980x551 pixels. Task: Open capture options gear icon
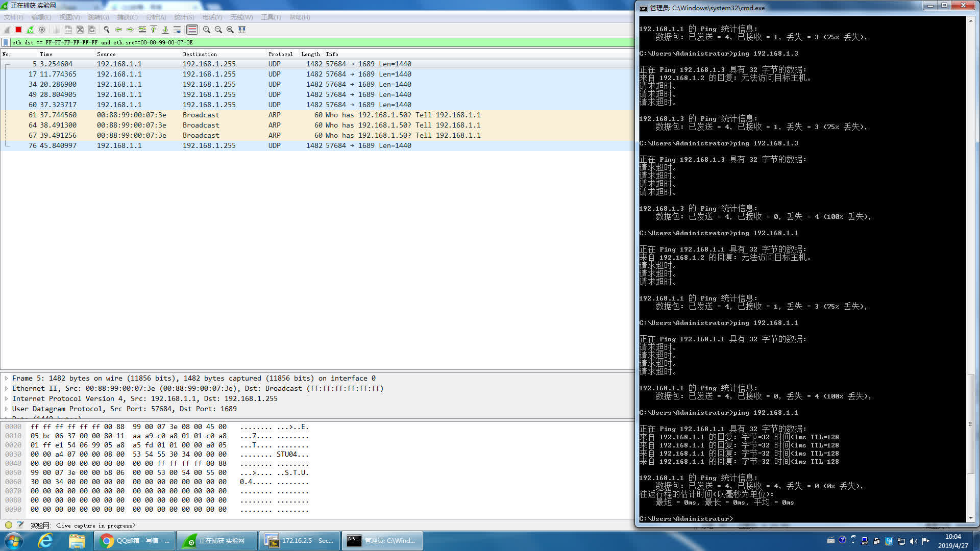pos(42,30)
